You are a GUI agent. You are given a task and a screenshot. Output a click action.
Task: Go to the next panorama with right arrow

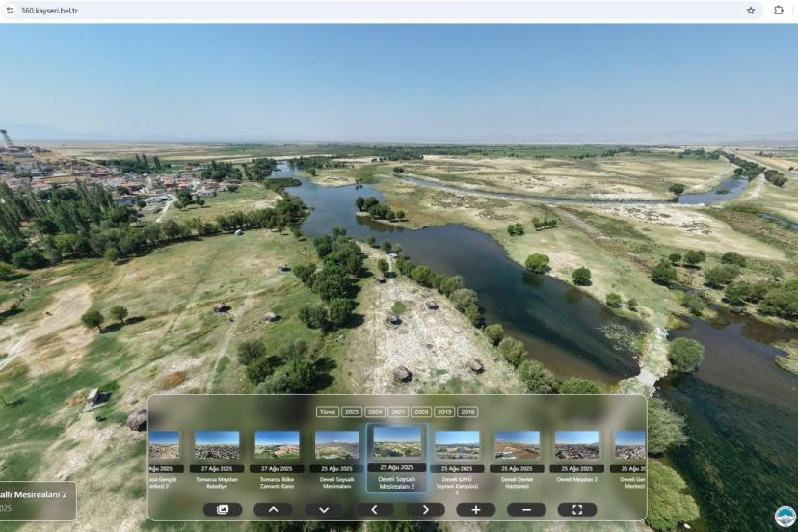[x=425, y=509]
